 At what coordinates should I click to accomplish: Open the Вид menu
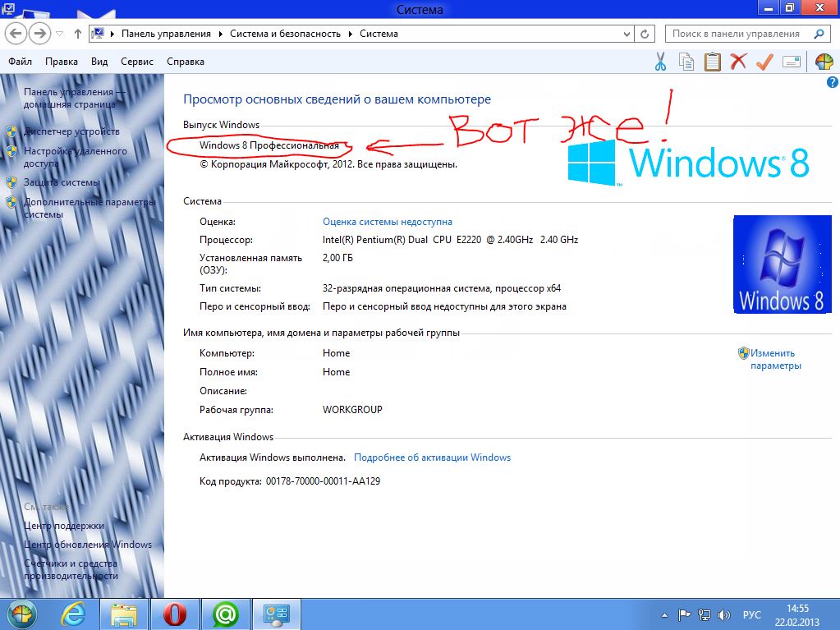tap(99, 62)
